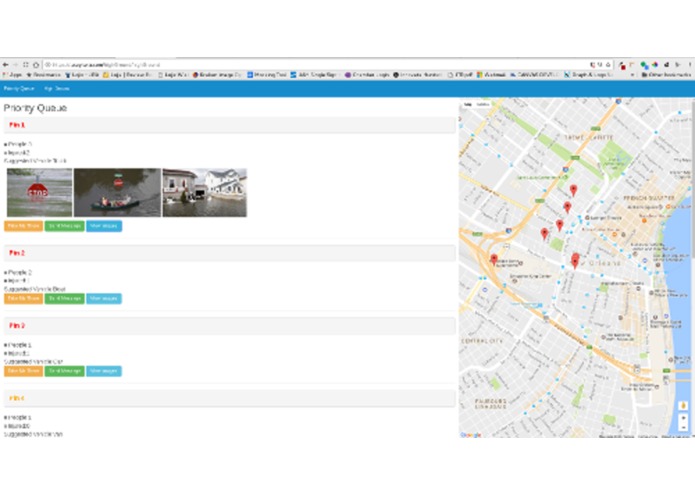Click the blue button under Pin 2
This screenshot has width=695, height=494.
104,299
